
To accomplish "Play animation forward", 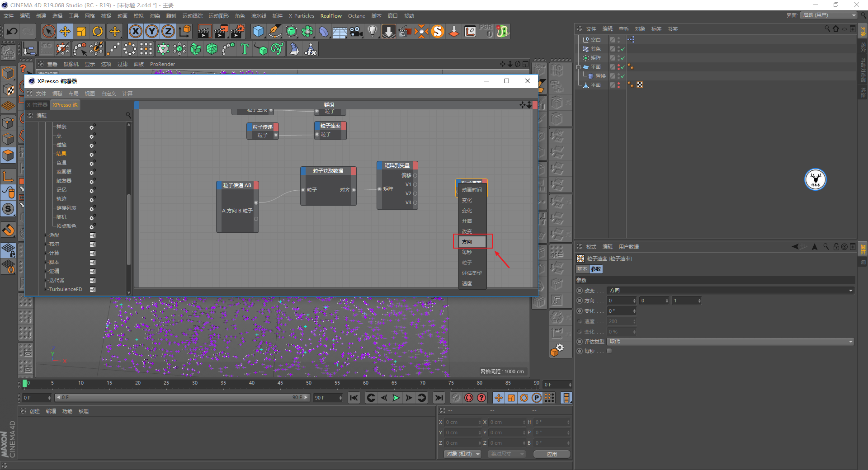I will (396, 398).
